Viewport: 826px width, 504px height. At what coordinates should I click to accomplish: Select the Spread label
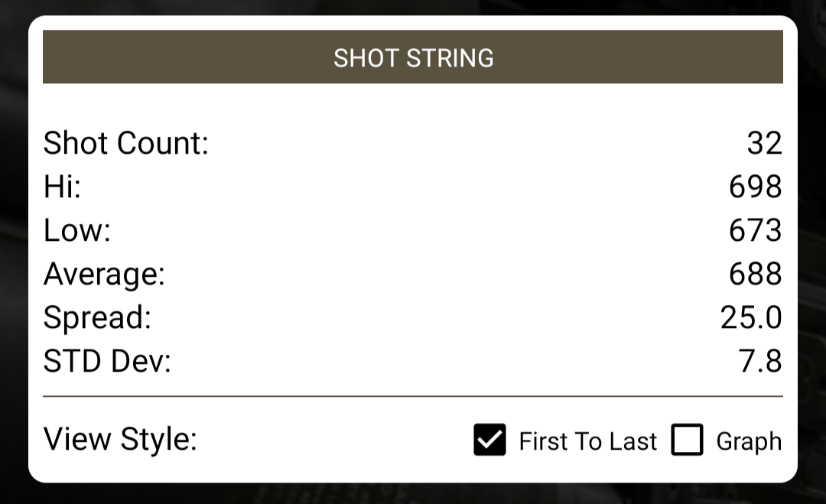tap(97, 317)
